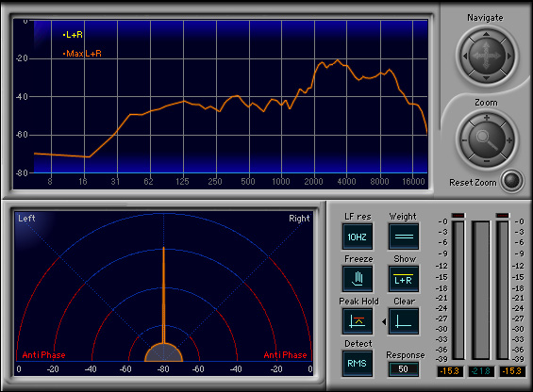
Task: Click the left level meter bar
Action: tap(458, 290)
